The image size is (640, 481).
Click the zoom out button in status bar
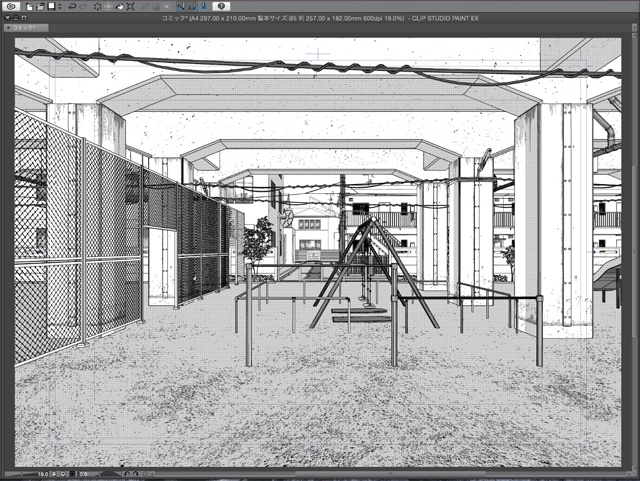tap(54, 474)
